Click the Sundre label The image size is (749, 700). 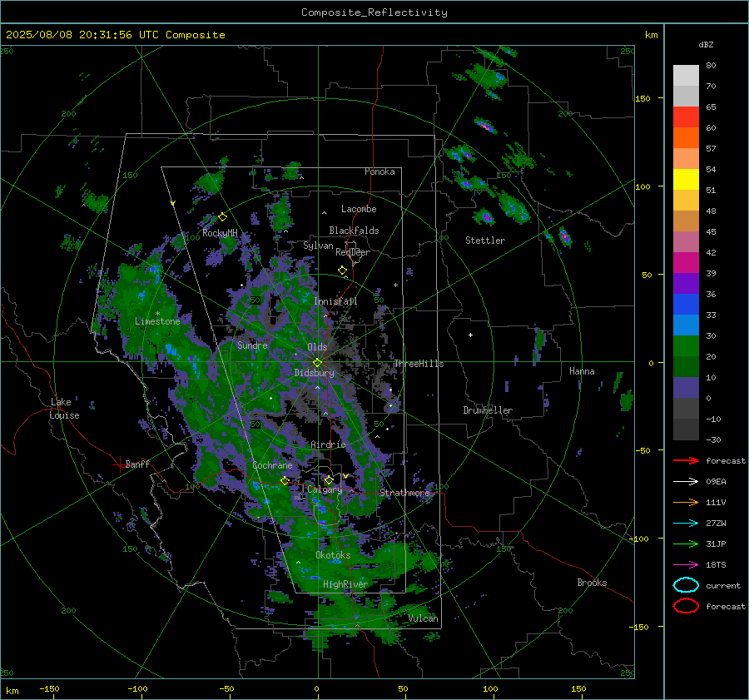pos(252,345)
